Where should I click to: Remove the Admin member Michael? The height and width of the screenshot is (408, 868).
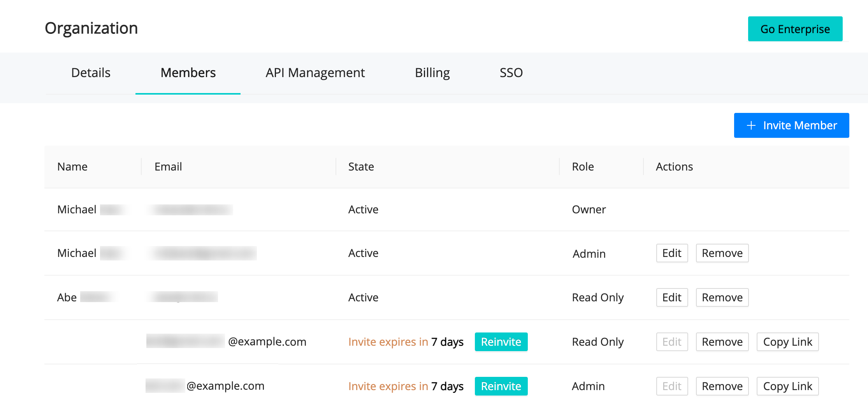pos(722,253)
